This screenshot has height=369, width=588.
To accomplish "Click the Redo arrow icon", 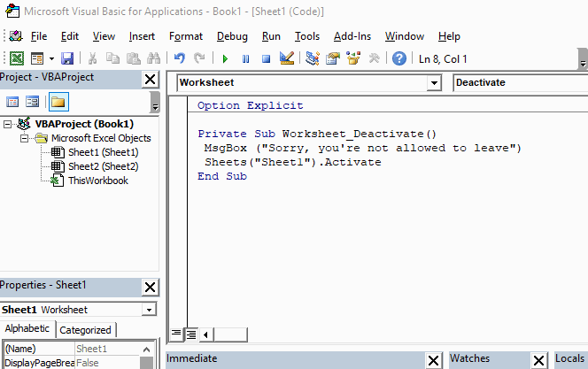I will (199, 58).
